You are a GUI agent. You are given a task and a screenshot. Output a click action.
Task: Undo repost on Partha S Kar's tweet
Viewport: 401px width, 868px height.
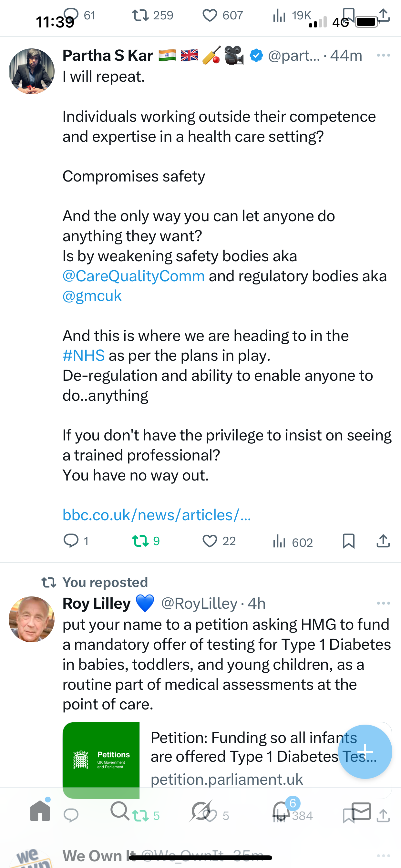pyautogui.click(x=140, y=541)
